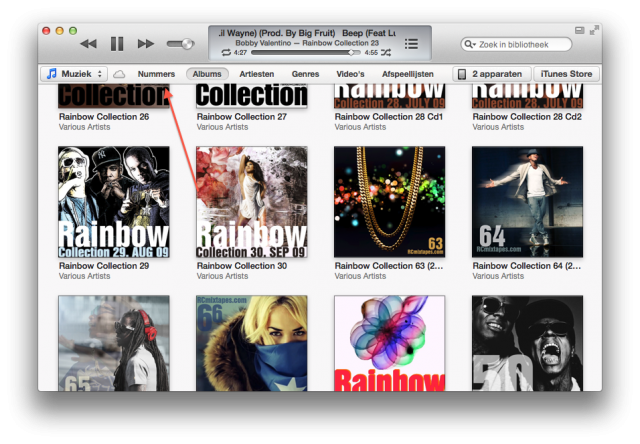This screenshot has height=444, width=640.
Task: Click the Rainbow Collection 30 title text
Action: point(242,266)
